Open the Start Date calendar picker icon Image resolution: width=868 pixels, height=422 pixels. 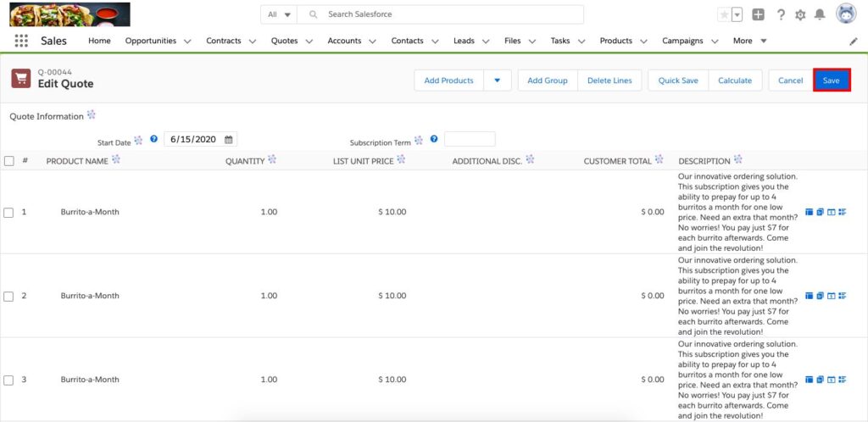(x=229, y=139)
